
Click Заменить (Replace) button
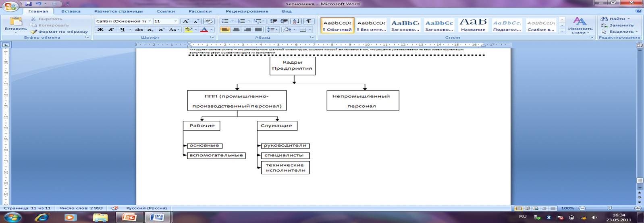[618, 25]
